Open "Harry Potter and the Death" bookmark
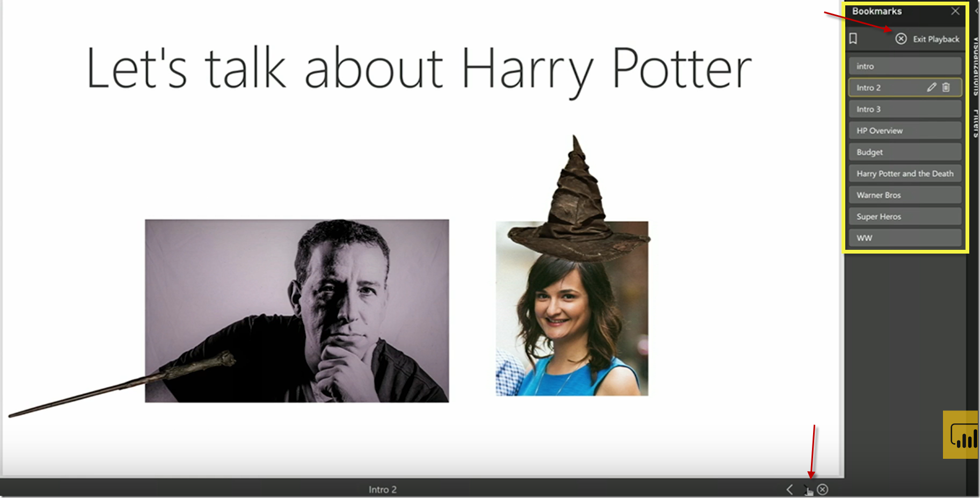The height and width of the screenshot is (498, 980). click(905, 174)
